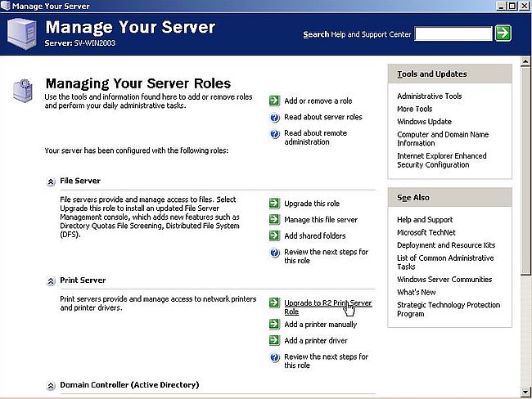Choose Add shared folders
Screen dimensions: 532x399
(x=315, y=235)
